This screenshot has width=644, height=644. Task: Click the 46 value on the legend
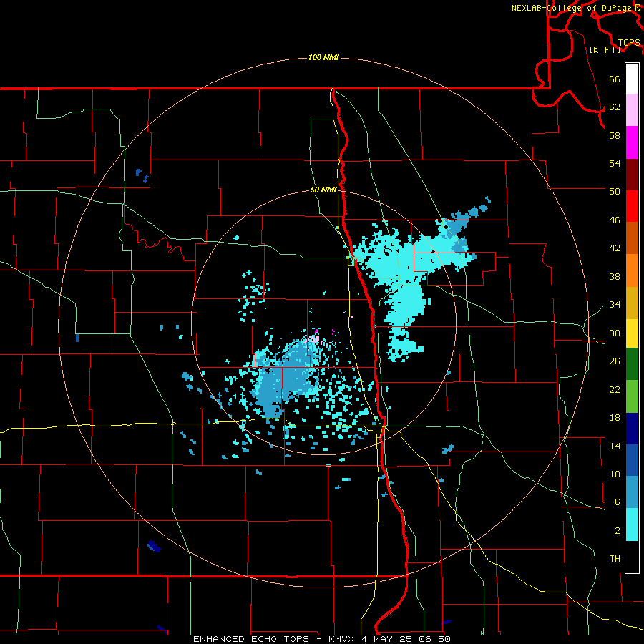615,220
